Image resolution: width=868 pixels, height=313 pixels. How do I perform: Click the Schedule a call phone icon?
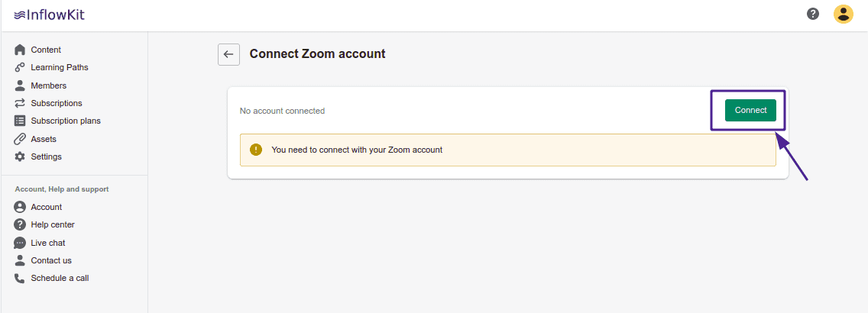click(x=20, y=278)
